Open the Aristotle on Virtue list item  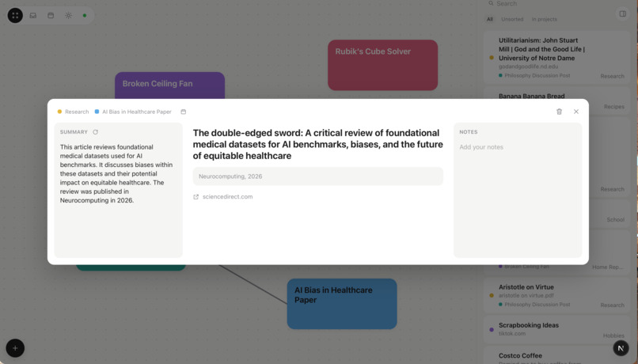(x=556, y=296)
